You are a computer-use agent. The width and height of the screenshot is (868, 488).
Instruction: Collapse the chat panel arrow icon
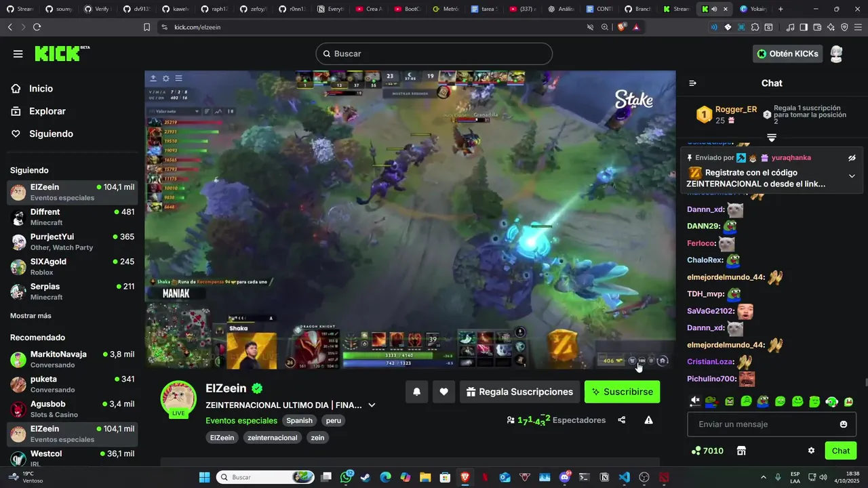coord(692,83)
